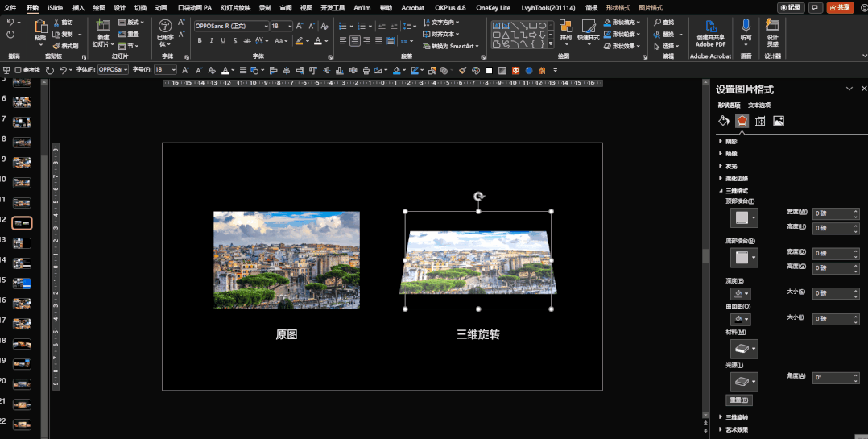The image size is (868, 439).
Task: Open contour (曲面图) color picker
Action: pos(741,320)
